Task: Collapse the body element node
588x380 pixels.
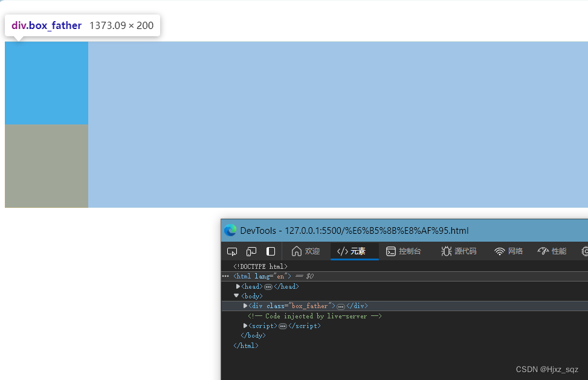Action: 236,295
